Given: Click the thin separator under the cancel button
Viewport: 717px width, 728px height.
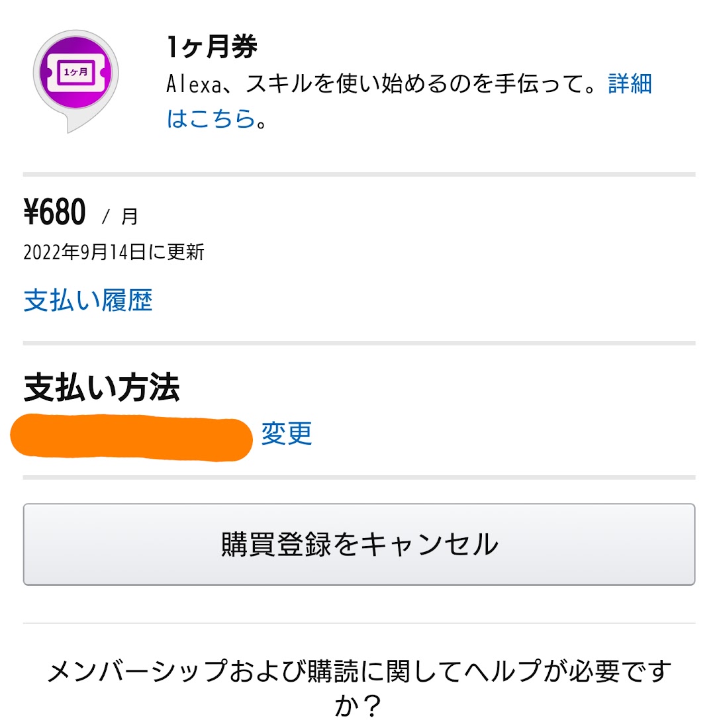Looking at the screenshot, I should coord(359,623).
